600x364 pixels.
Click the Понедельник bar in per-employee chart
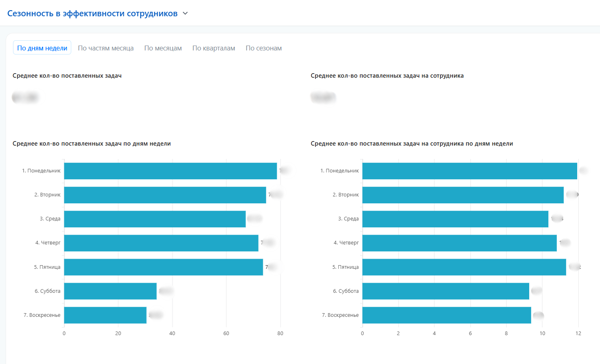[x=469, y=171]
